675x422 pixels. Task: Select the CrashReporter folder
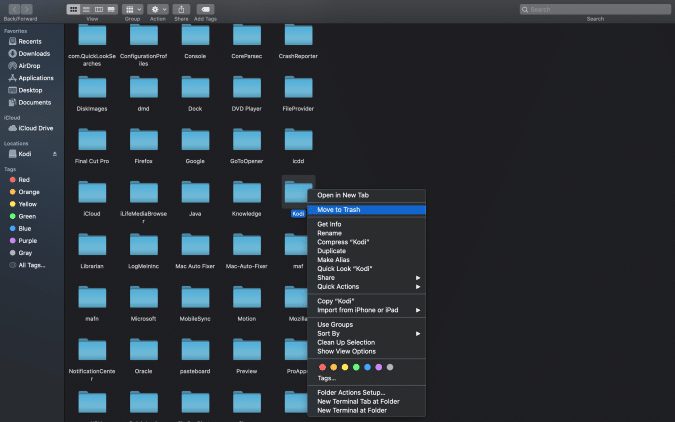pyautogui.click(x=298, y=41)
